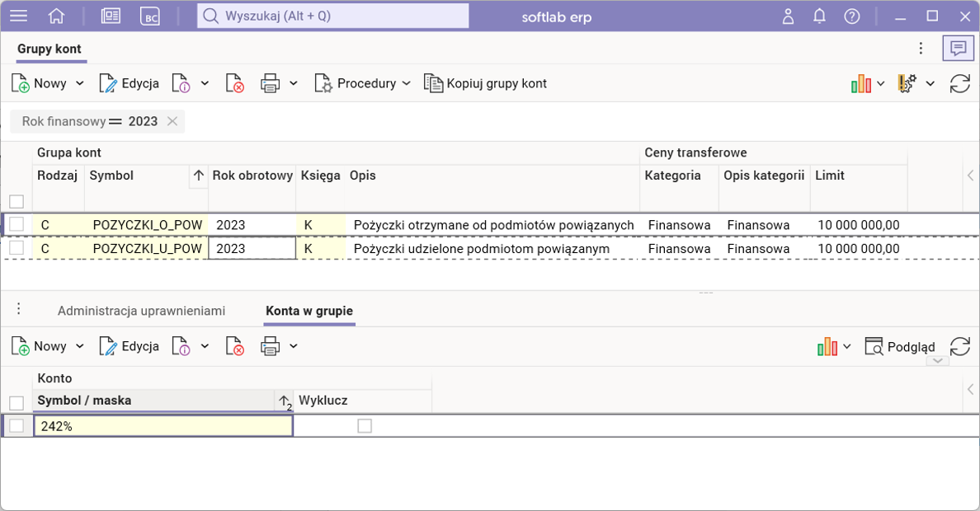Click the Wyszukaj search field
This screenshot has height=511, width=980.
tap(332, 16)
